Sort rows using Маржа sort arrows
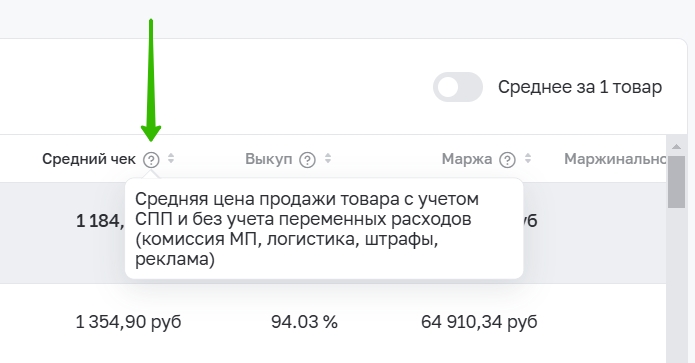 coord(528,158)
